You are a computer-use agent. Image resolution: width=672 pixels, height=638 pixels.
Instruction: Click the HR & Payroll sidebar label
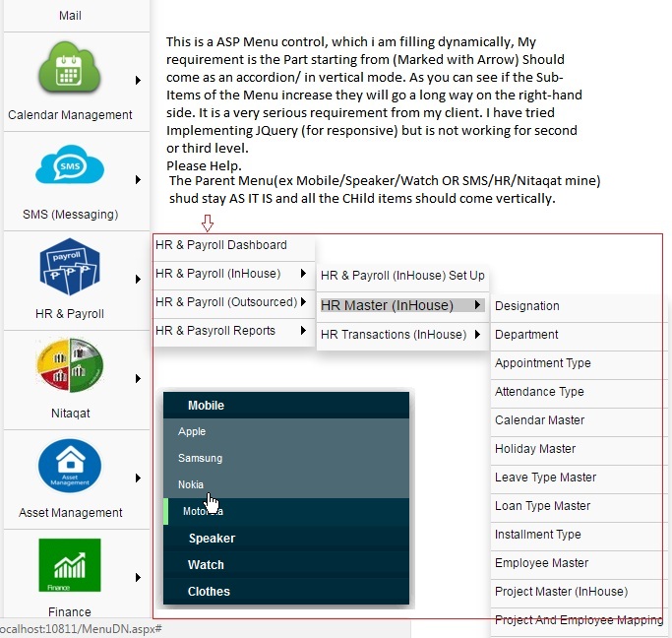tap(70, 314)
